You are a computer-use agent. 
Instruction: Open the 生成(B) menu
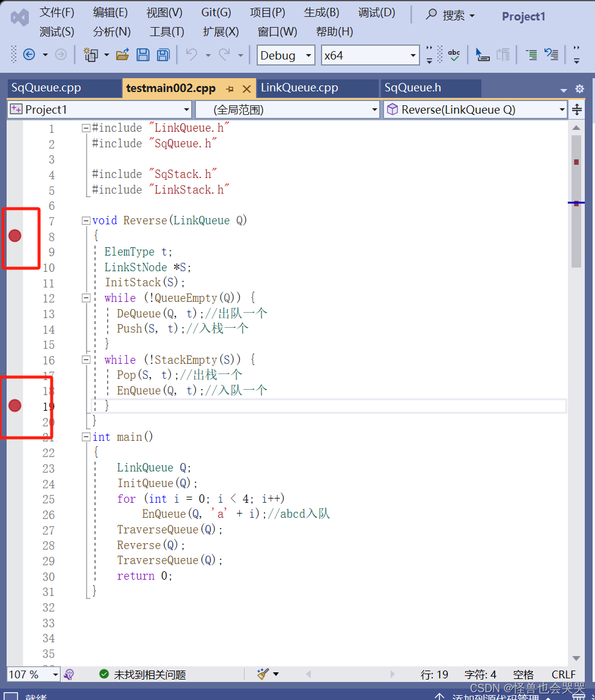pos(321,13)
